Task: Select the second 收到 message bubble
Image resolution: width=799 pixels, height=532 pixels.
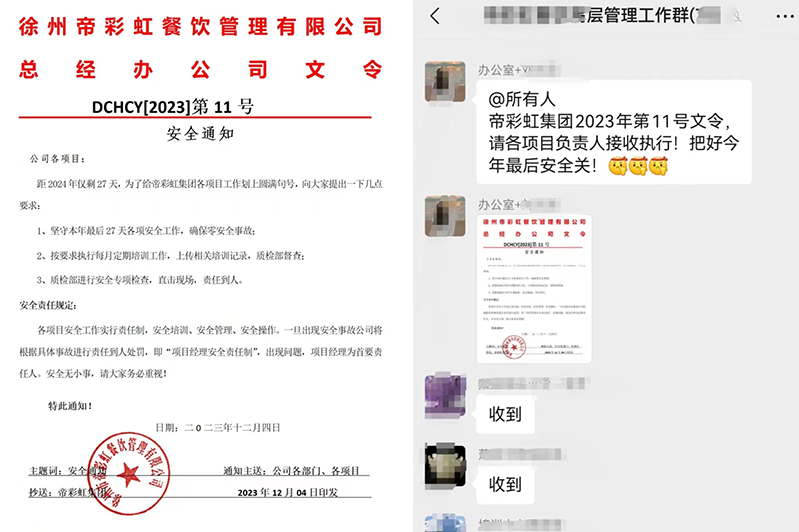Action: pyautogui.click(x=506, y=484)
